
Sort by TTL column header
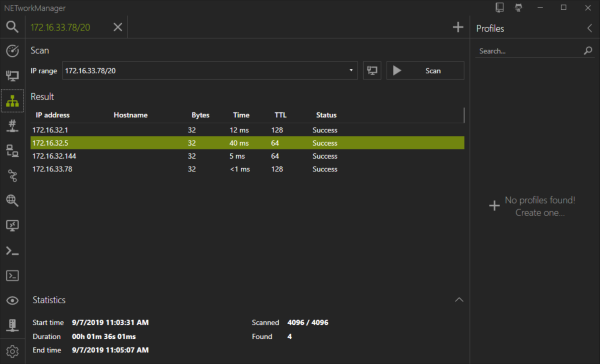[280, 115]
